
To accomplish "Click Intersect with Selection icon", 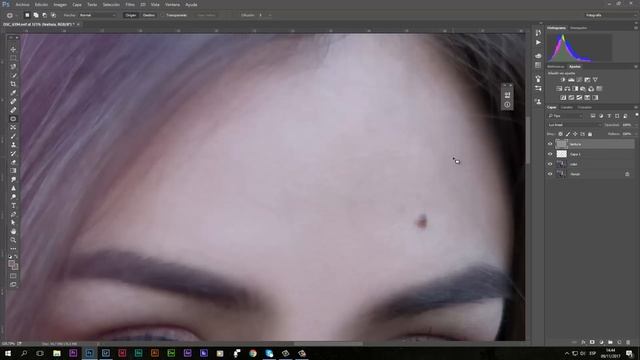I will (53, 15).
